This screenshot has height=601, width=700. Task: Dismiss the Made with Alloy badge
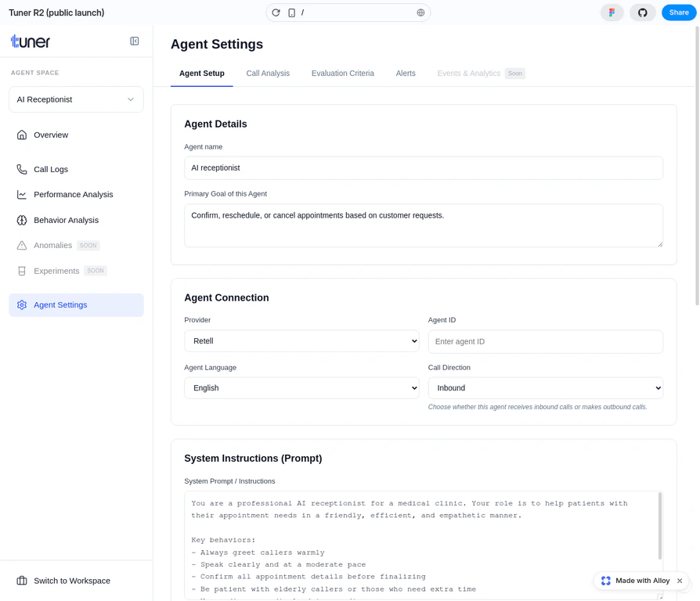679,581
